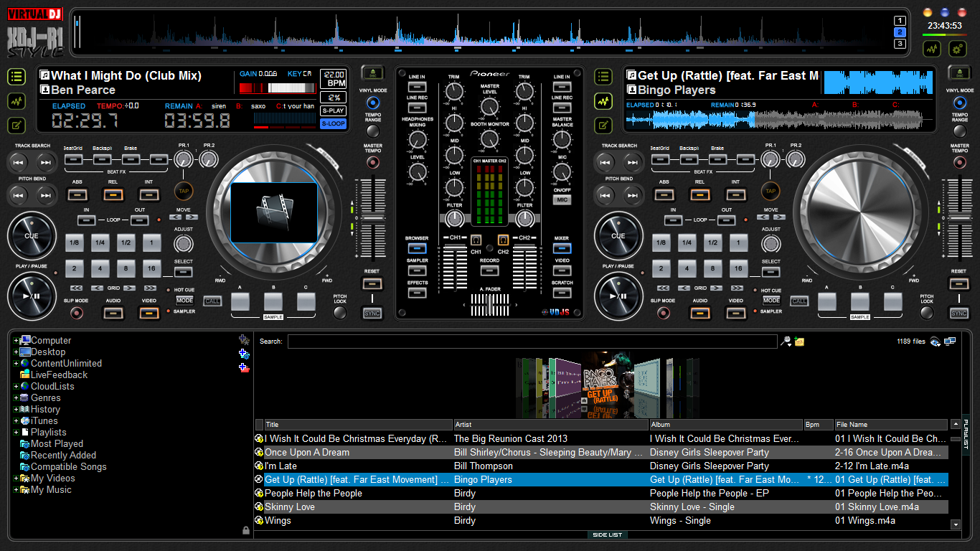Click the left deck CALL button
The width and height of the screenshot is (980, 551).
coord(213,301)
